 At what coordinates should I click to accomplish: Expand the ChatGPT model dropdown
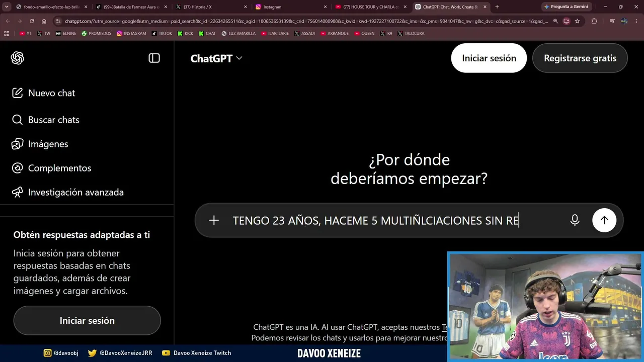tap(216, 58)
